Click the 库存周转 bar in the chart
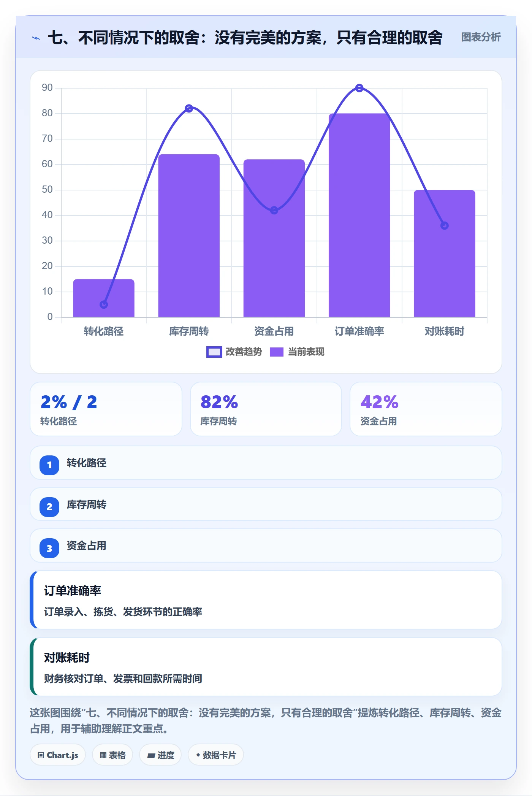Viewport: 532px width, 796px height. pos(189,236)
